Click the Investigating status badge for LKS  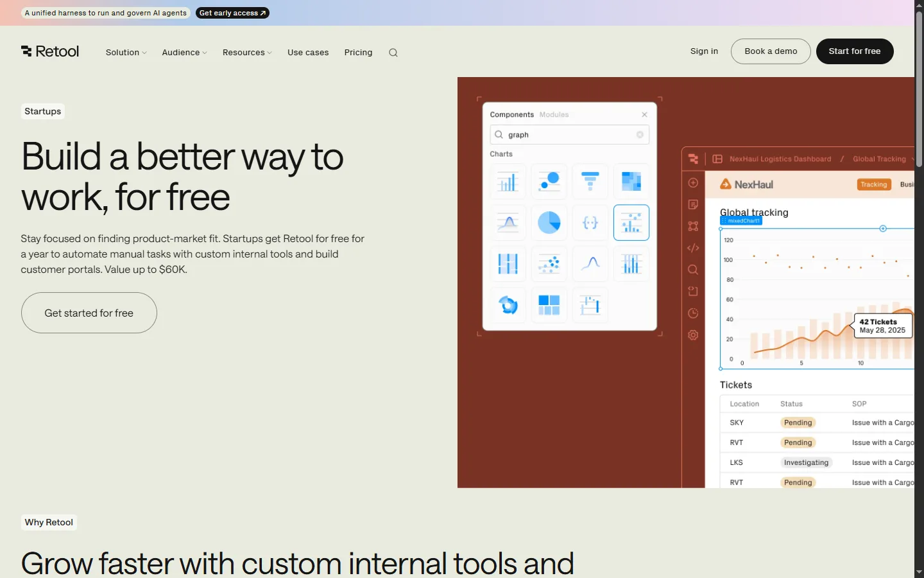[806, 462]
